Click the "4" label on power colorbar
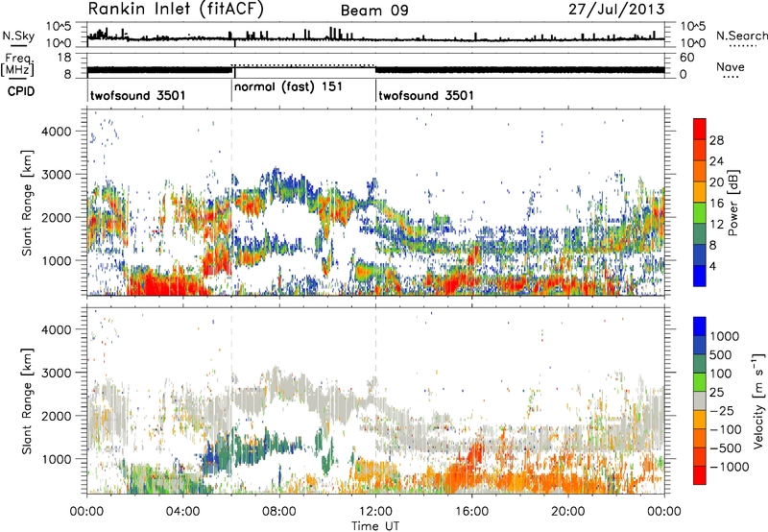This screenshot has height=532, width=768. coord(713,267)
